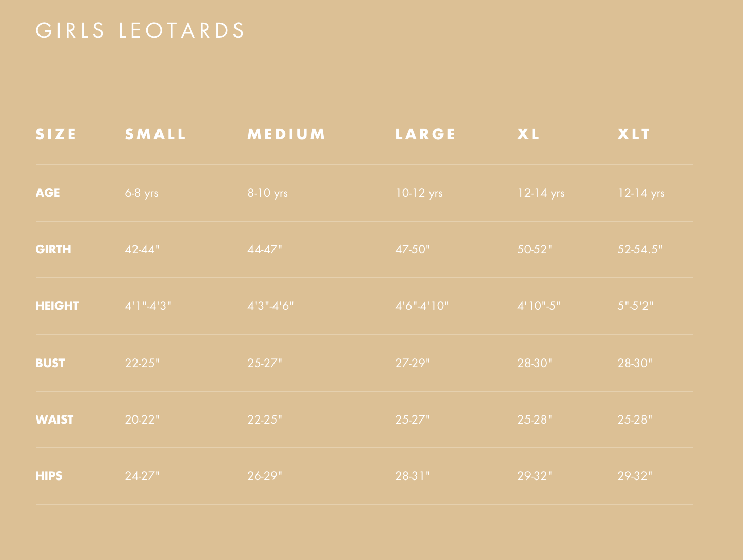Click the HIPS row label
The image size is (743, 560).
49,476
